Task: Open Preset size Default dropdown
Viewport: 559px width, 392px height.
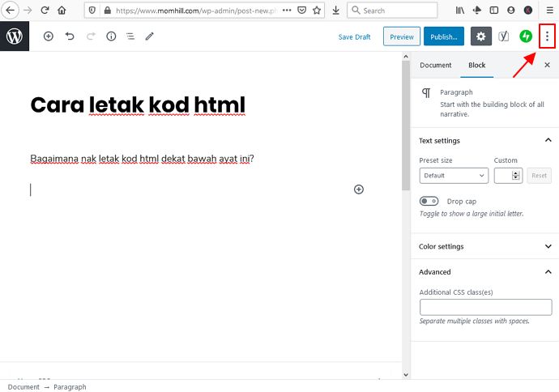Action: click(454, 175)
